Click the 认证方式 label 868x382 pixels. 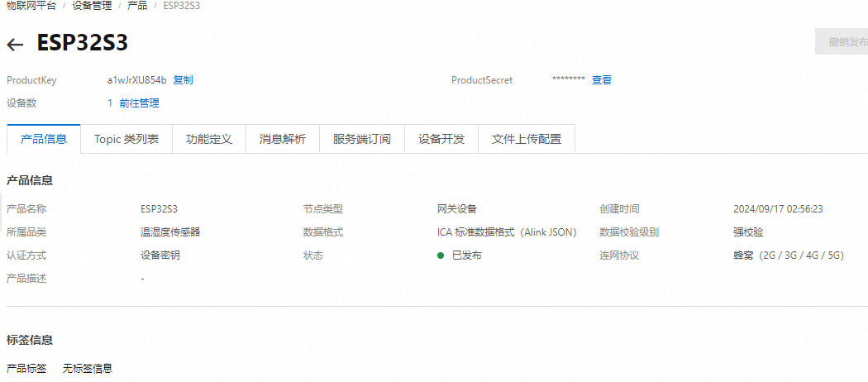[26, 255]
